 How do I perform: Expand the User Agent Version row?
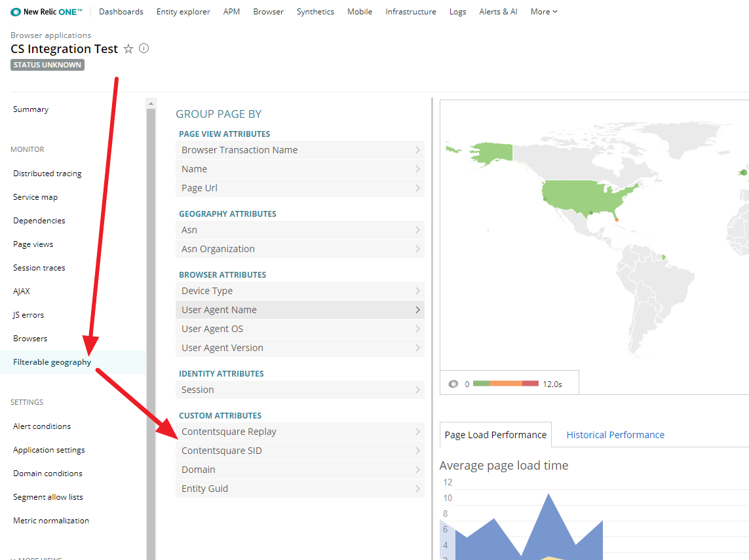(x=300, y=348)
